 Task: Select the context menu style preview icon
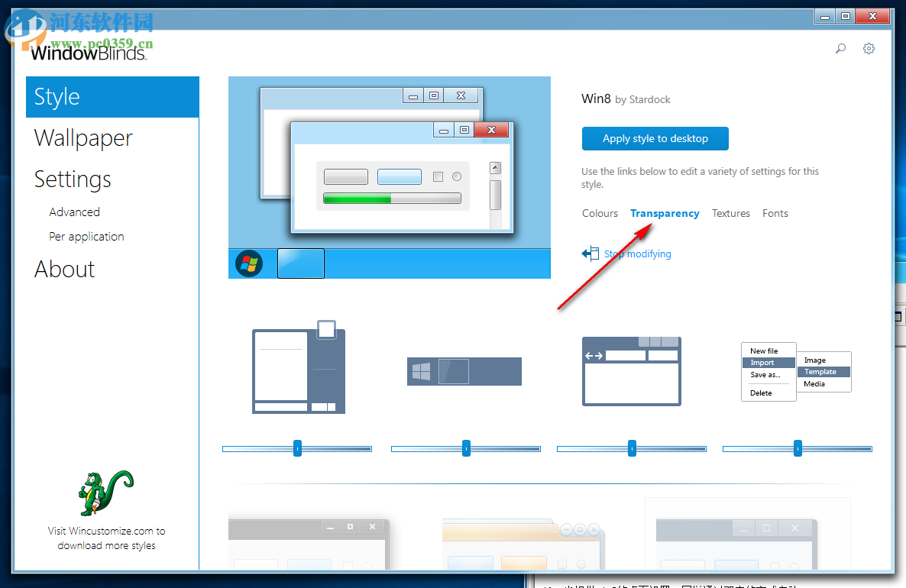pyautogui.click(x=796, y=371)
